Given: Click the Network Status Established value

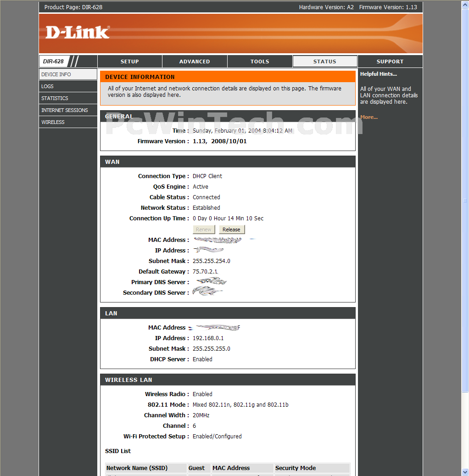Looking at the screenshot, I should tap(206, 207).
